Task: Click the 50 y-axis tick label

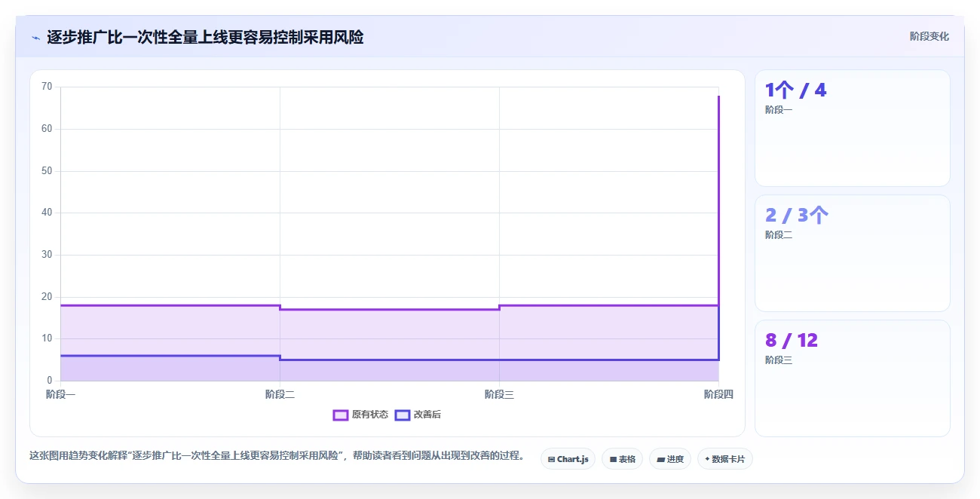Action: (x=47, y=171)
